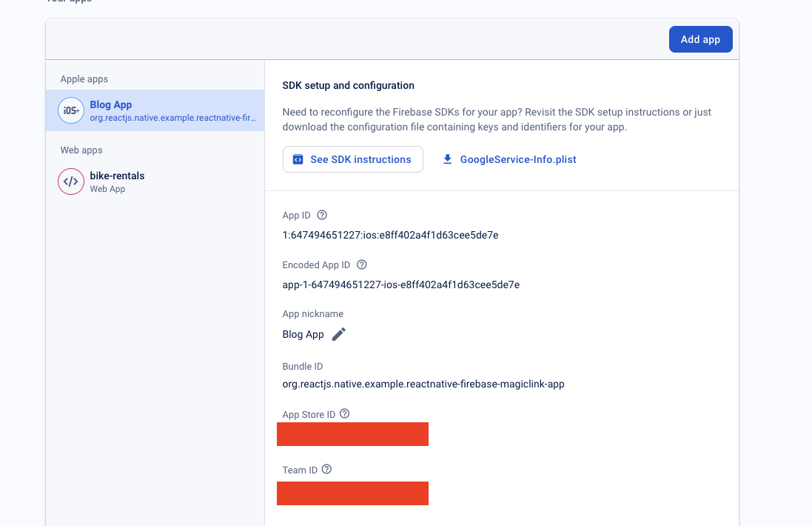
Task: Open the App ID help tooltip icon
Action: click(321, 215)
